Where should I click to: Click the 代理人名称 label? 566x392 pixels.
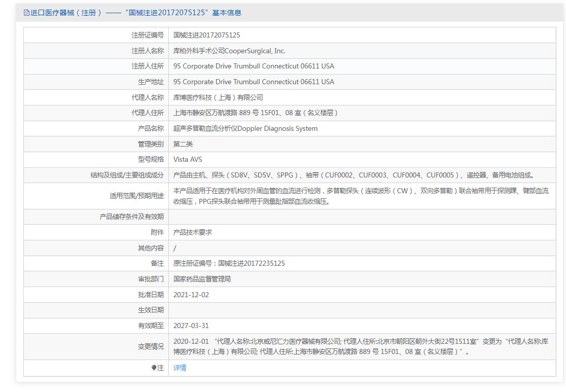coord(148,97)
